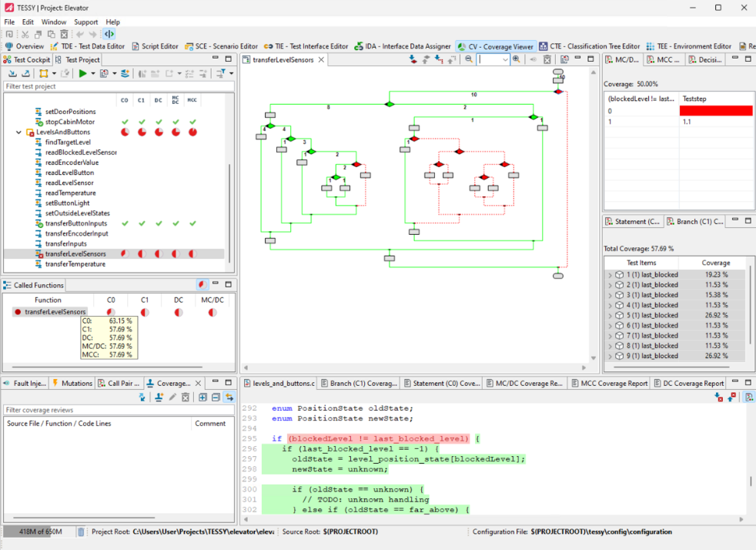Viewport: 756px width, 550px height.
Task: Collapse the LevelsAndButtons tree node
Action: 19,132
